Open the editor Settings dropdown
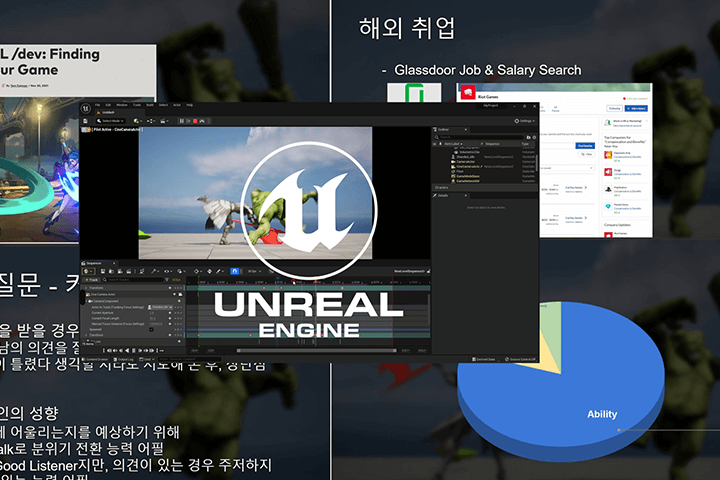 coord(524,121)
